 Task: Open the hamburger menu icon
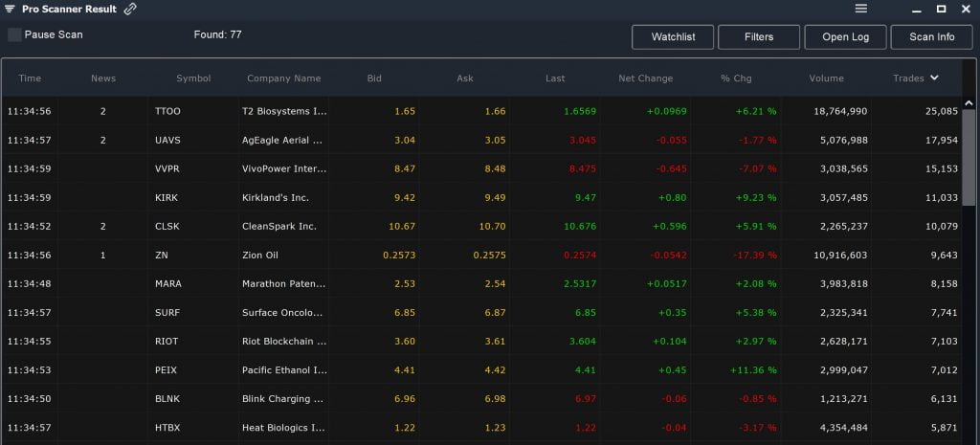pos(861,8)
